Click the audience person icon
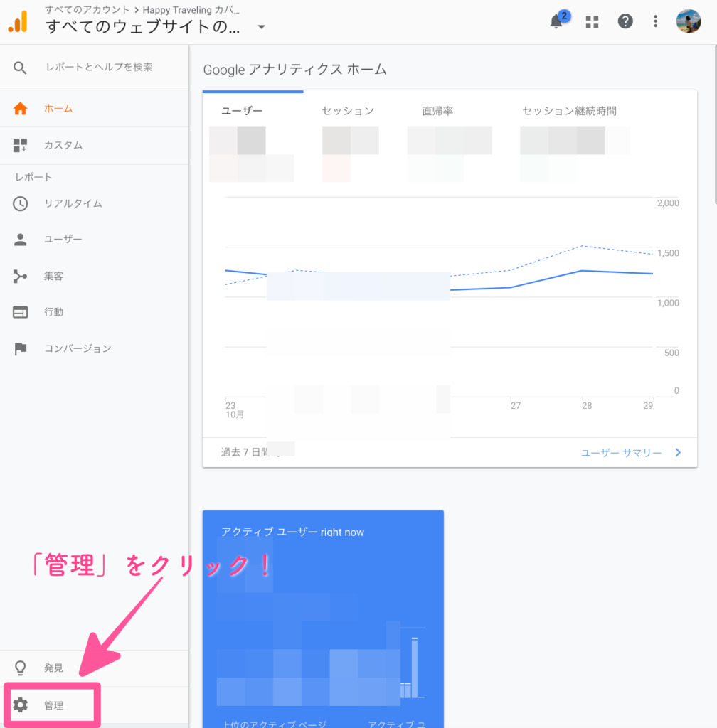Screen dimensions: 717x728 20,240
